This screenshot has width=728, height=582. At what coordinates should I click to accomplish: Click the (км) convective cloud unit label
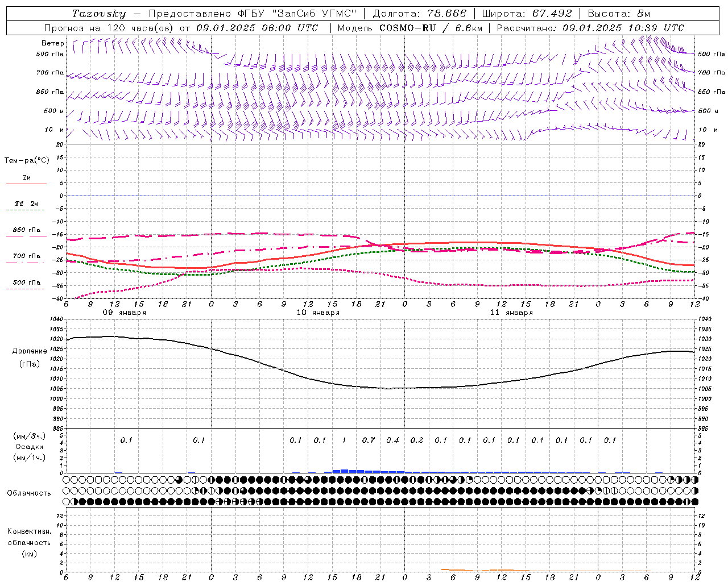(30, 553)
